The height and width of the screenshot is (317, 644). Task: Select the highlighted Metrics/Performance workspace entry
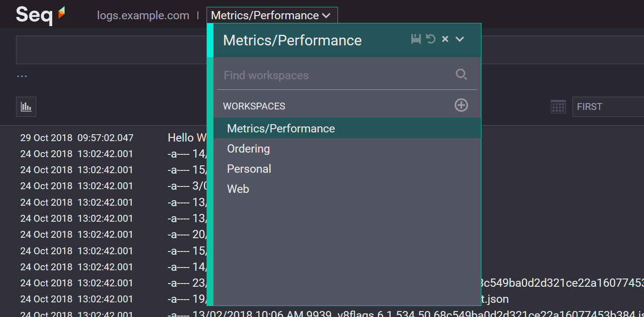pyautogui.click(x=281, y=128)
